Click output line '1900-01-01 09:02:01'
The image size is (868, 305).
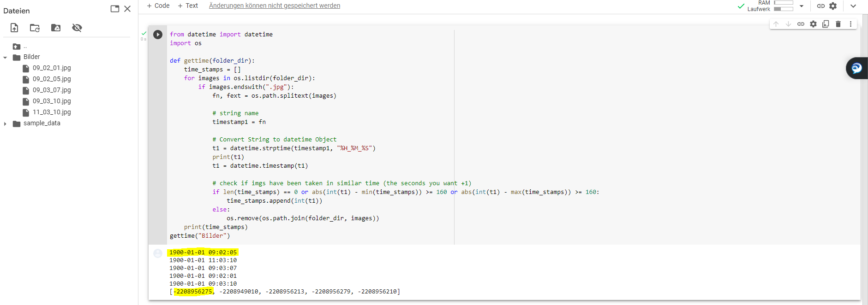[x=203, y=276]
